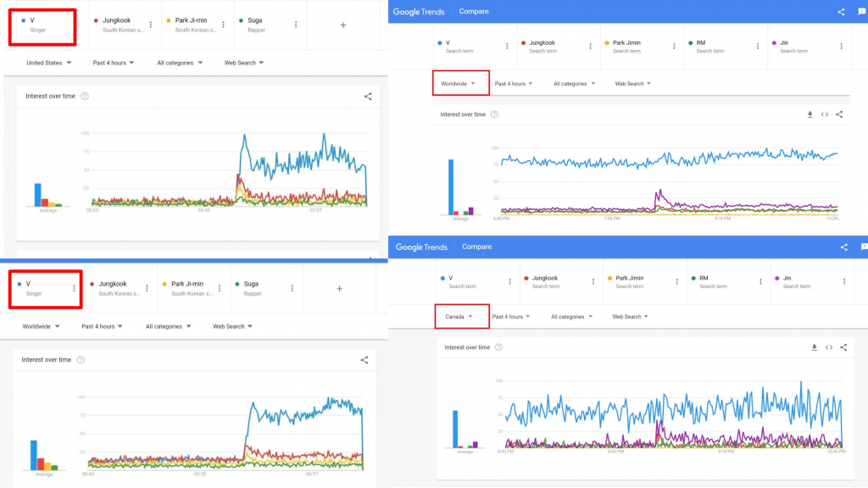Click Google Trends logo above RM Worldwide panel
Image resolution: width=868 pixels, height=488 pixels.
pos(419,12)
